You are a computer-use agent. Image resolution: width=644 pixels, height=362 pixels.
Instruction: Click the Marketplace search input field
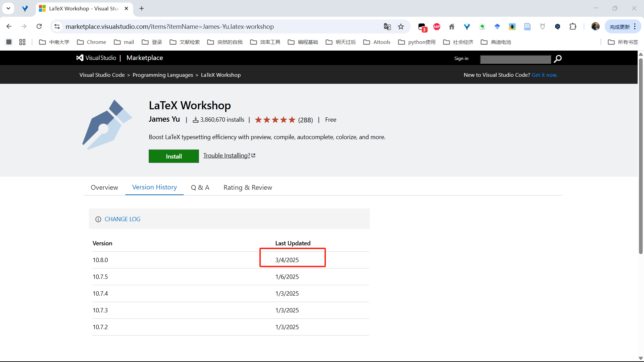coord(515,59)
